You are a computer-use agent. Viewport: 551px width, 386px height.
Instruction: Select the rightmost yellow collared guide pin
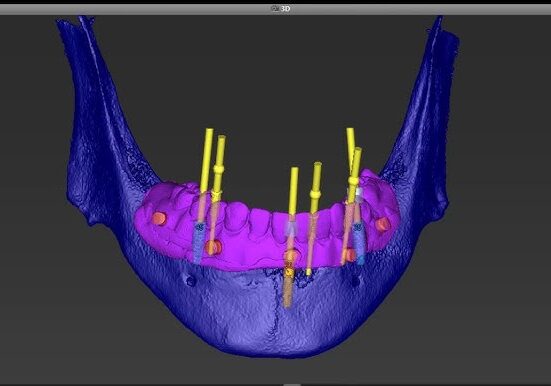(355, 174)
